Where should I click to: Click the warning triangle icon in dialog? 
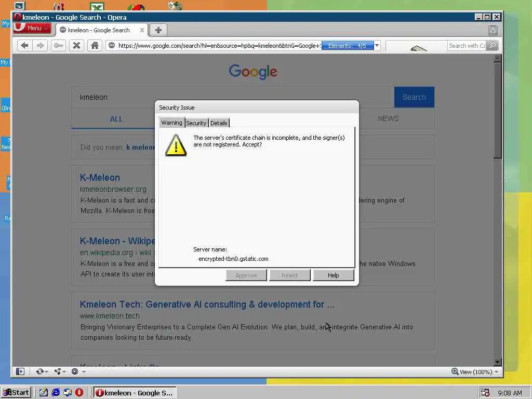pos(176,145)
